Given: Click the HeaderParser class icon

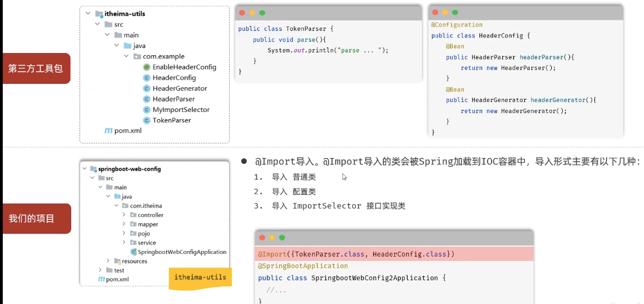Looking at the screenshot, I should click(x=146, y=99).
